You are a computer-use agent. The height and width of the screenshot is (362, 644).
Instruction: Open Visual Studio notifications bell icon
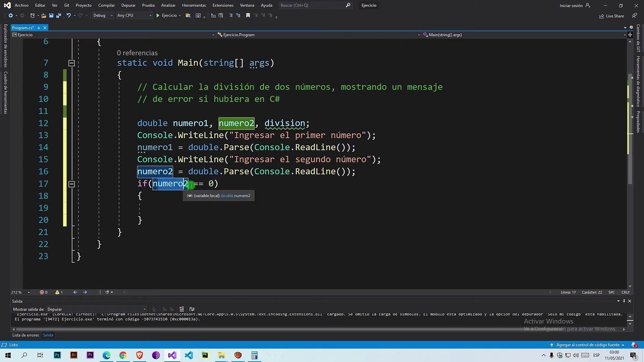(634, 345)
